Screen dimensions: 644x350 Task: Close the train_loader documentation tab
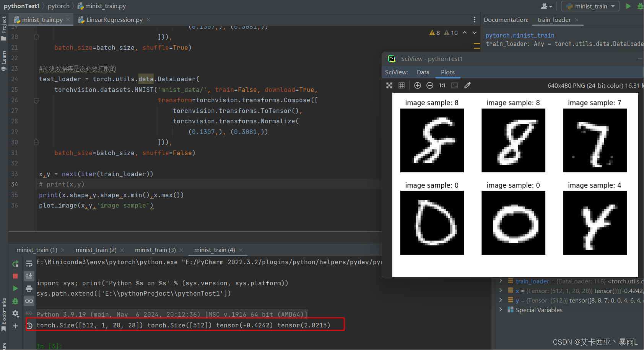click(x=577, y=20)
